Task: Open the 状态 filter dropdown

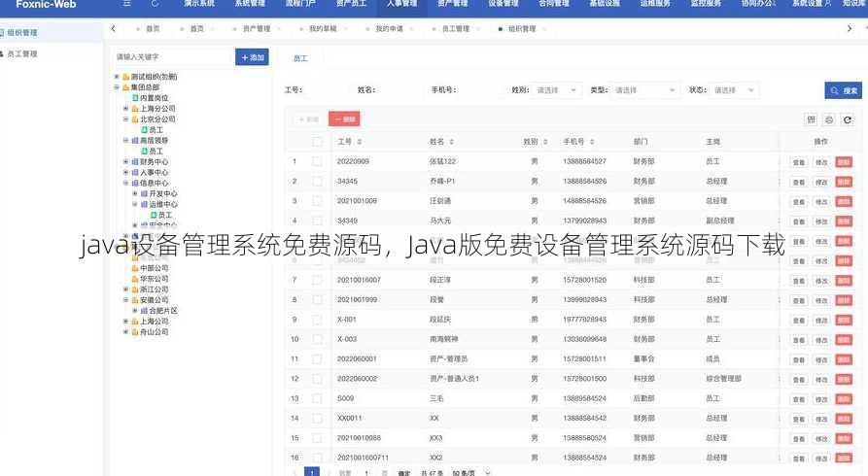Action: (734, 90)
